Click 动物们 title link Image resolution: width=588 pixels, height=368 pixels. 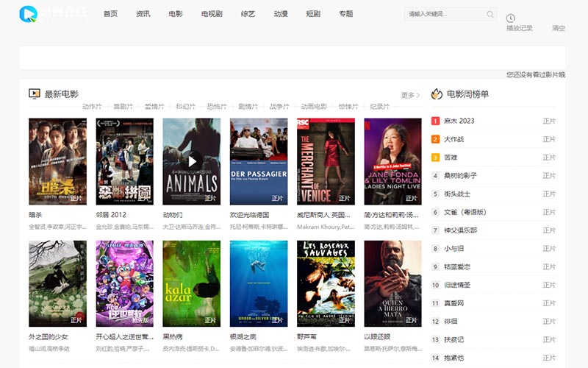point(173,215)
